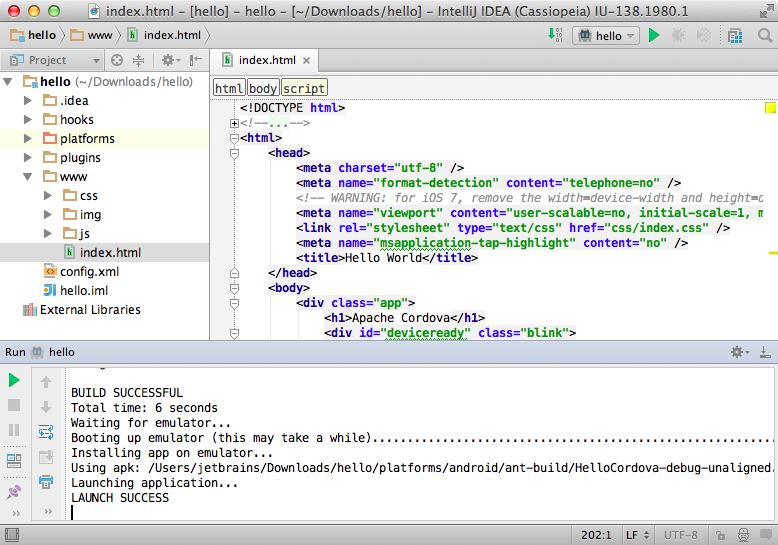Viewport: 778px width, 545px height.
Task: Hide the Project tool window
Action: pos(196,60)
